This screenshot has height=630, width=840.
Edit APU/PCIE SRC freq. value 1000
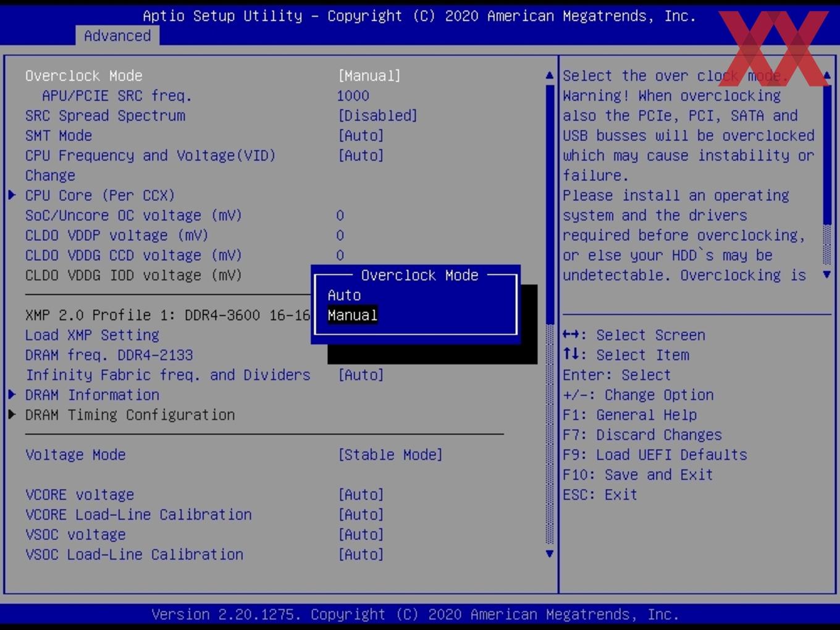coord(353,96)
